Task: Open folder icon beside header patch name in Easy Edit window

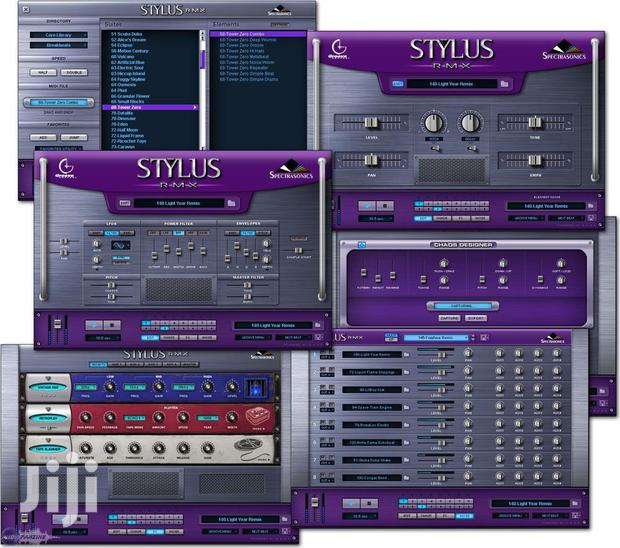Action: 504,84
